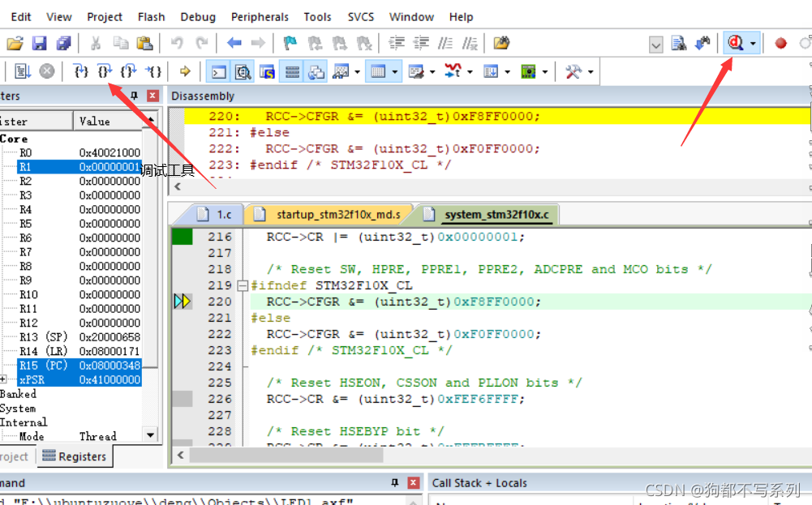
Task: Click Show Next Statement yellow arrow
Action: click(185, 71)
